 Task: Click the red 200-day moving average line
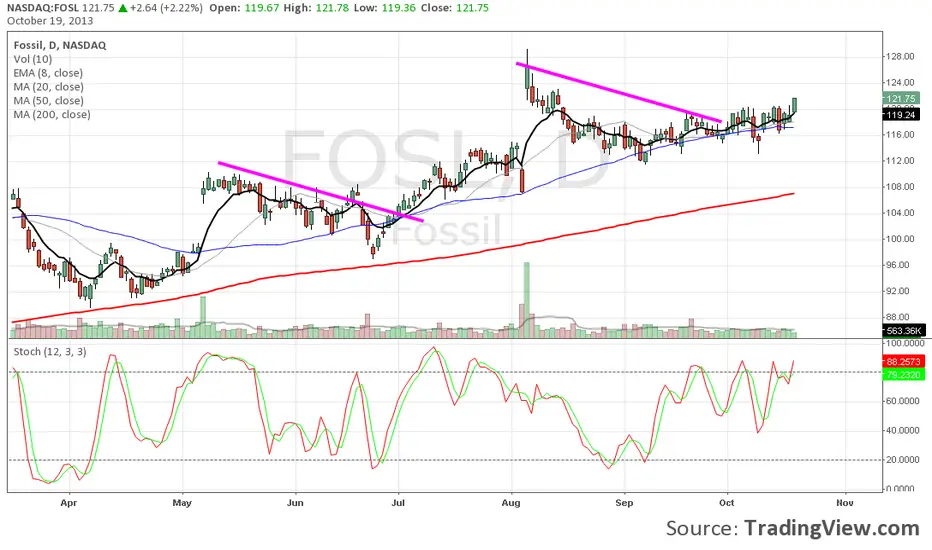click(x=403, y=262)
